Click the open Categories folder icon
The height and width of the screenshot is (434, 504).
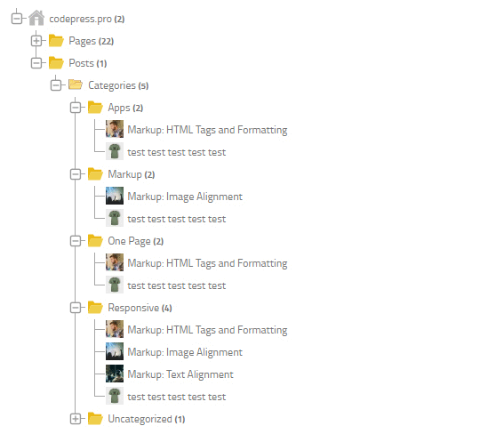[76, 84]
